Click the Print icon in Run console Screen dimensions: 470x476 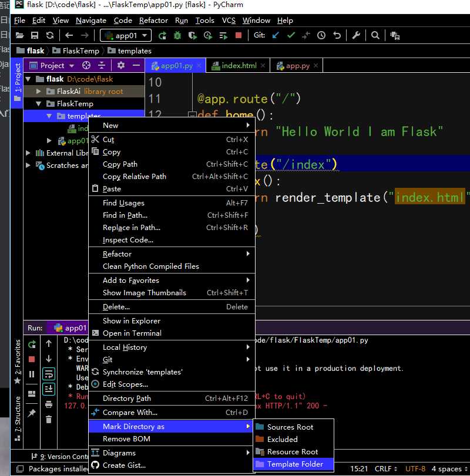click(49, 404)
